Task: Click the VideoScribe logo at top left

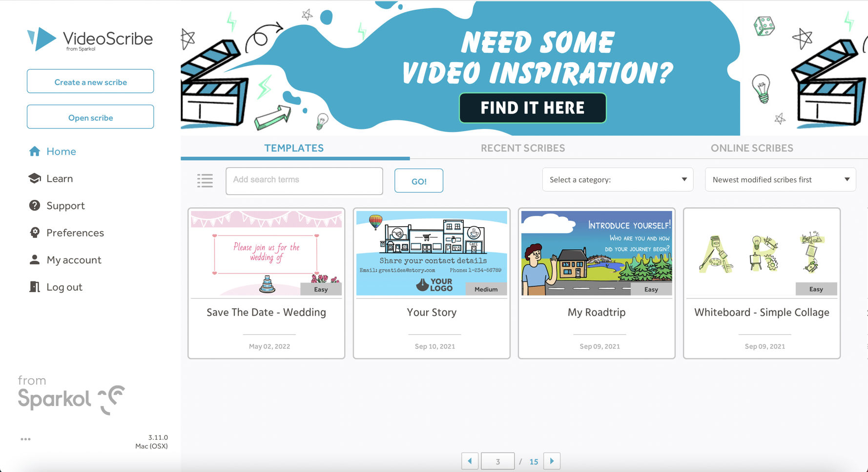Action: click(x=90, y=39)
